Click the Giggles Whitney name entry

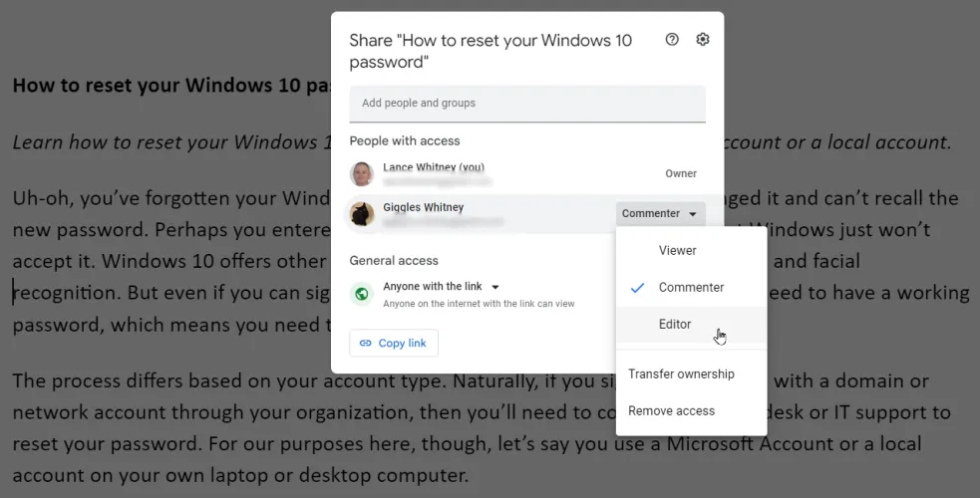[x=423, y=207]
